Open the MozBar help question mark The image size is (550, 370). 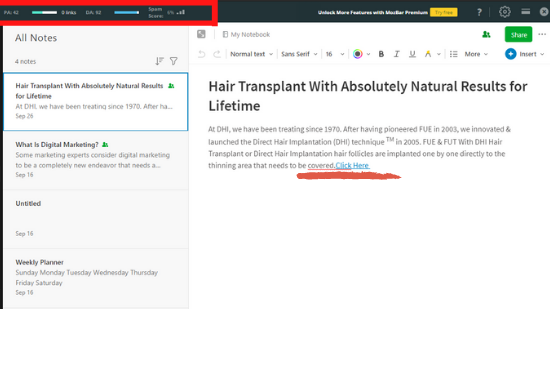479,12
